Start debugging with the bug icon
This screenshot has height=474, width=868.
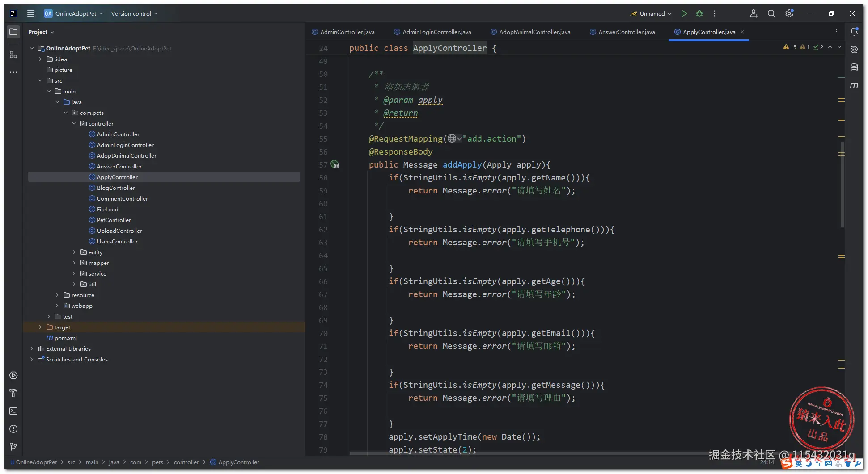click(699, 13)
